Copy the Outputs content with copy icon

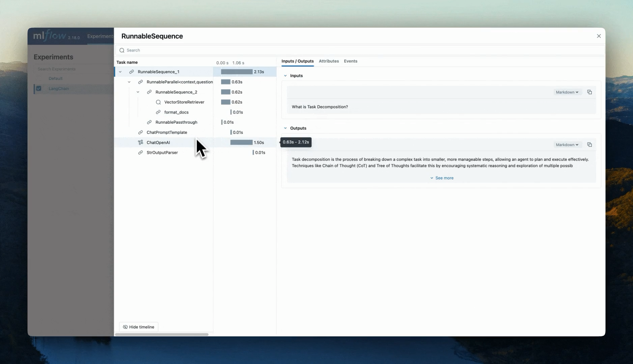(x=589, y=145)
